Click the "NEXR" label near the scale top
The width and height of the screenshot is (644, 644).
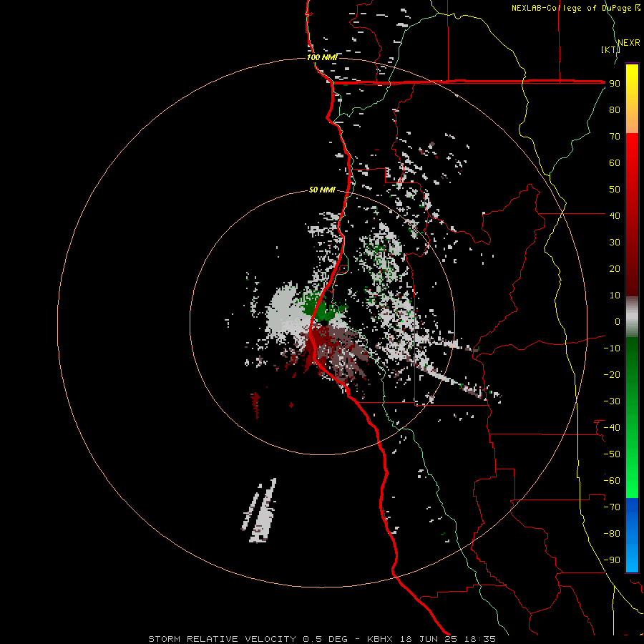pos(629,43)
